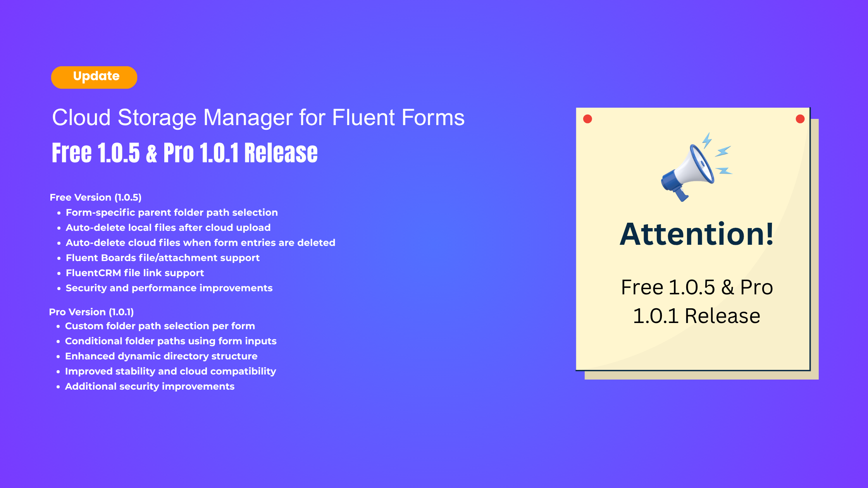Click the top-left red pin dot
The height and width of the screenshot is (488, 868).
click(587, 119)
